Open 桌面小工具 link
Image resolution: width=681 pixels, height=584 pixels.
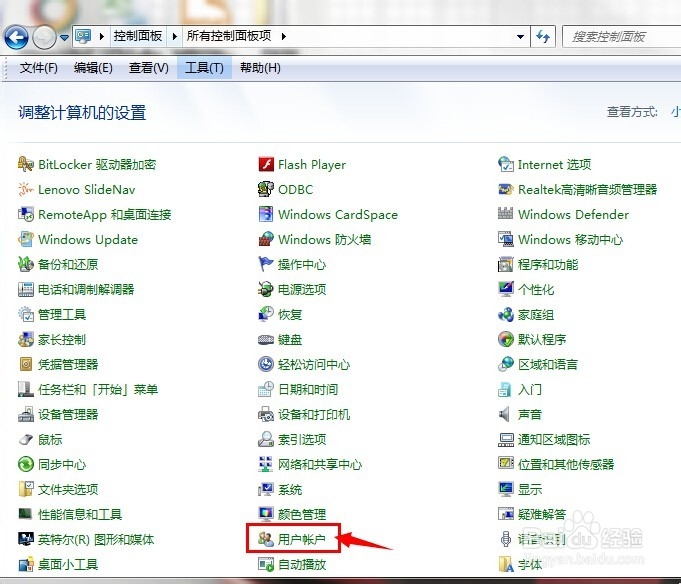click(x=68, y=564)
